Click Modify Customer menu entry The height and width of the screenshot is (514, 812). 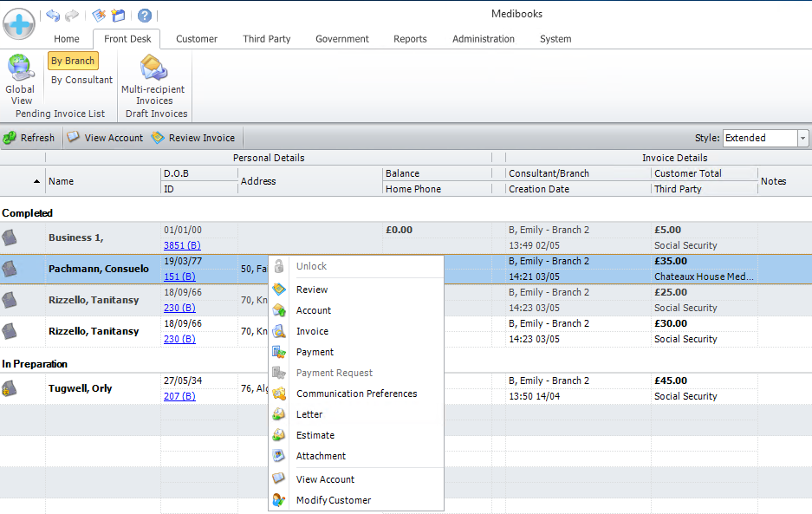point(333,500)
